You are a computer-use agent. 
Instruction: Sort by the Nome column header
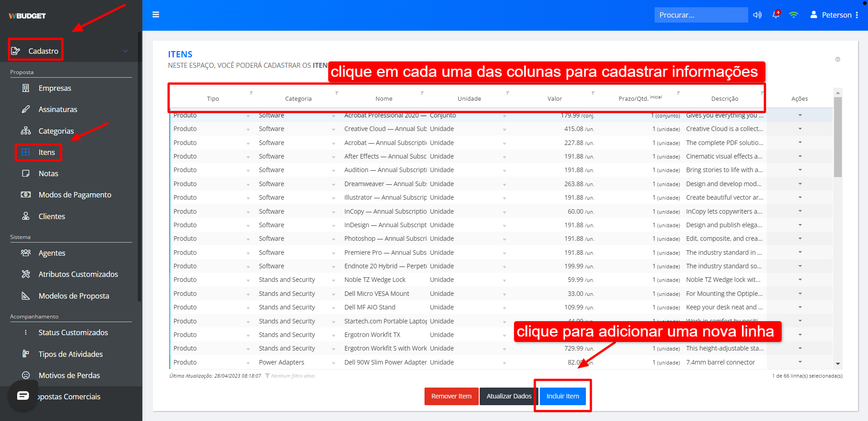point(384,99)
